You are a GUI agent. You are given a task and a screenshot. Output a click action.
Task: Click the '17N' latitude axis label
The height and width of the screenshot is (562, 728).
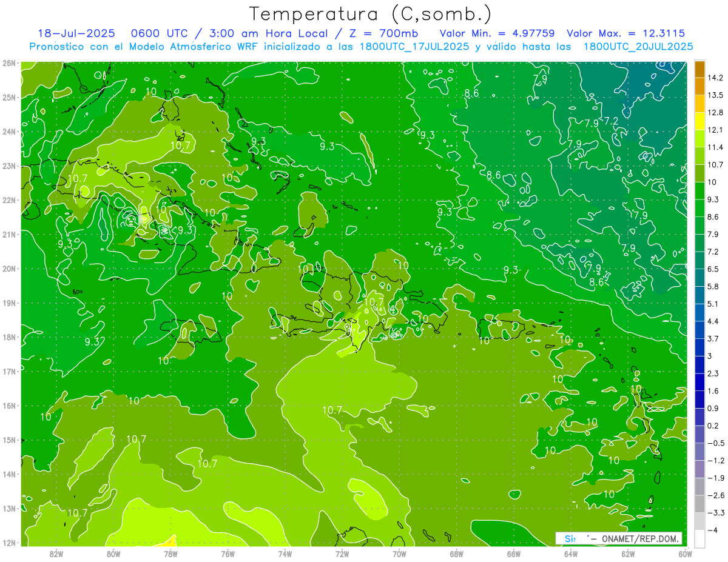coord(8,372)
